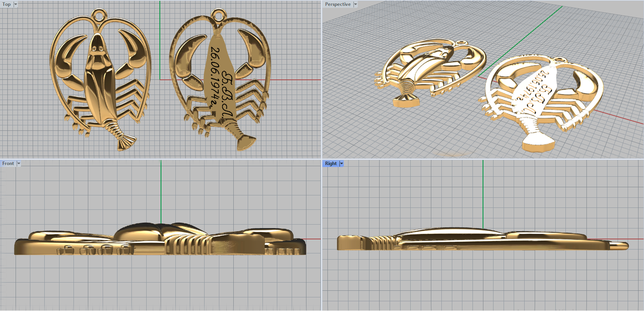
Task: Open the Perspective viewport dropdown arrow
Action: (x=355, y=4)
